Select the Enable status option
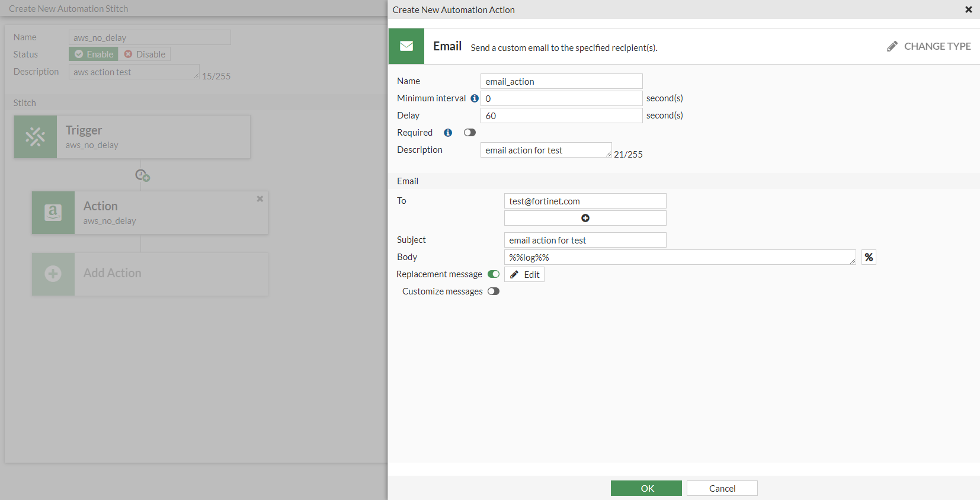Screen dimensions: 980x500 click(94, 54)
